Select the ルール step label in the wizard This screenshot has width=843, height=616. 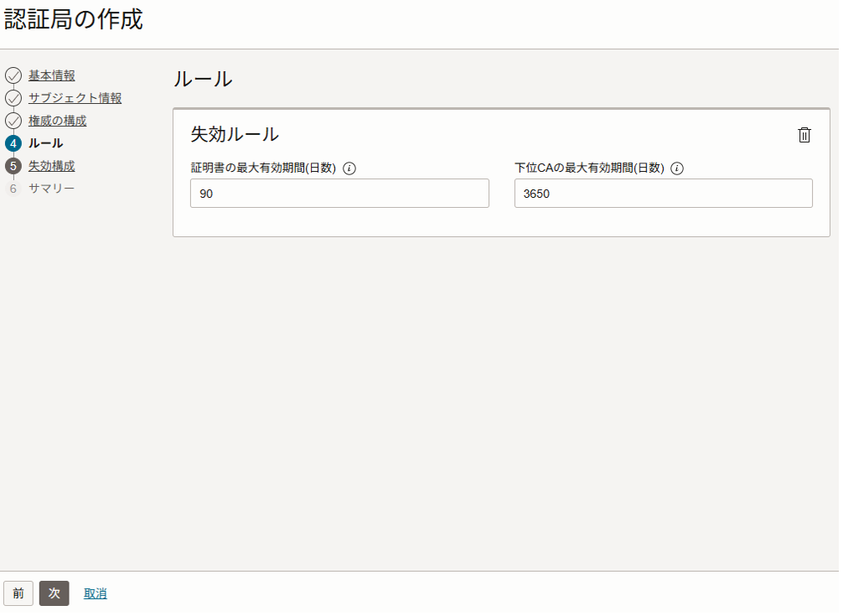pos(45,143)
